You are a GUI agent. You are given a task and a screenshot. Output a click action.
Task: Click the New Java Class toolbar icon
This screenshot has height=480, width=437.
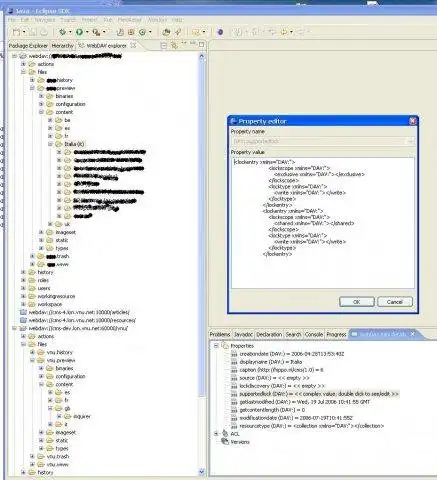[142, 32]
